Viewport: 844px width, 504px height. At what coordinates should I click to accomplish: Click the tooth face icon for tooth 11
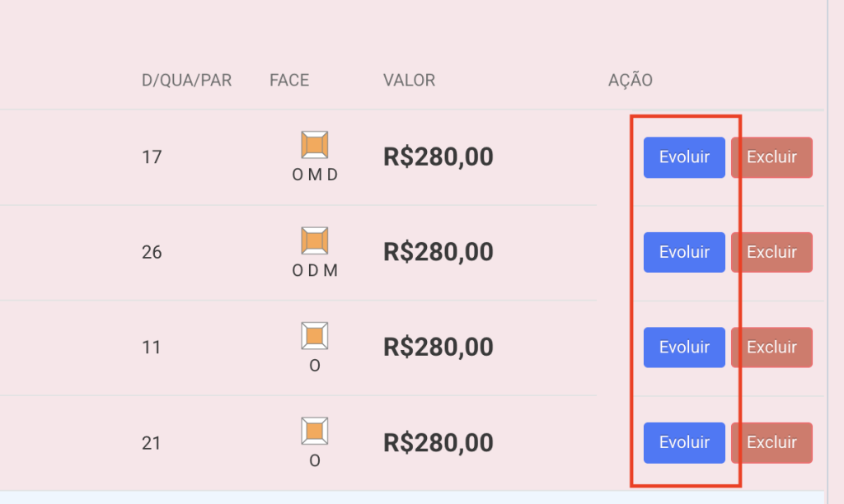(314, 336)
